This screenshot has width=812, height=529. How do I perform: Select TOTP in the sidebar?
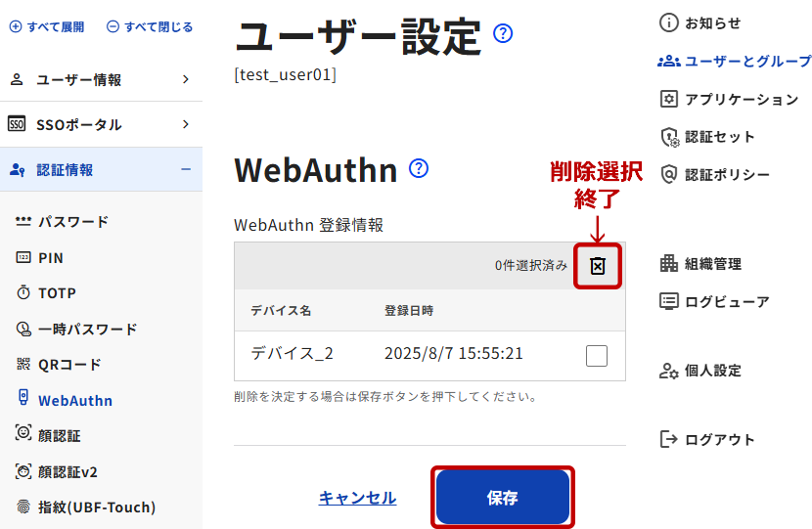point(57,293)
